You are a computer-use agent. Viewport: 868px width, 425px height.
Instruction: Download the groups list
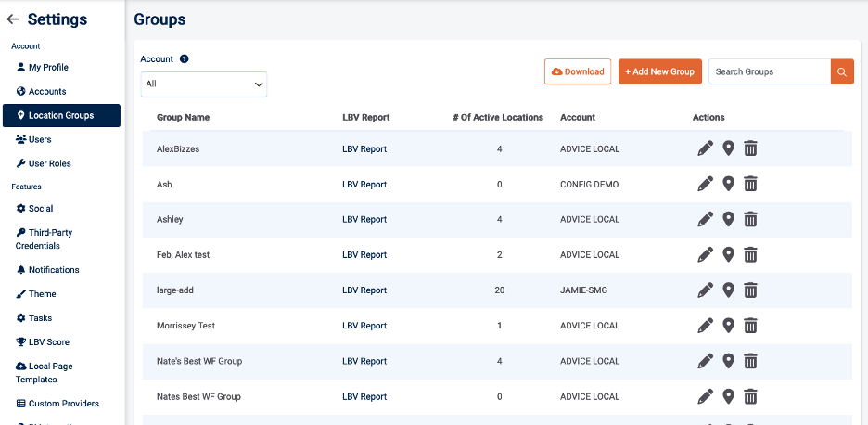(x=578, y=71)
